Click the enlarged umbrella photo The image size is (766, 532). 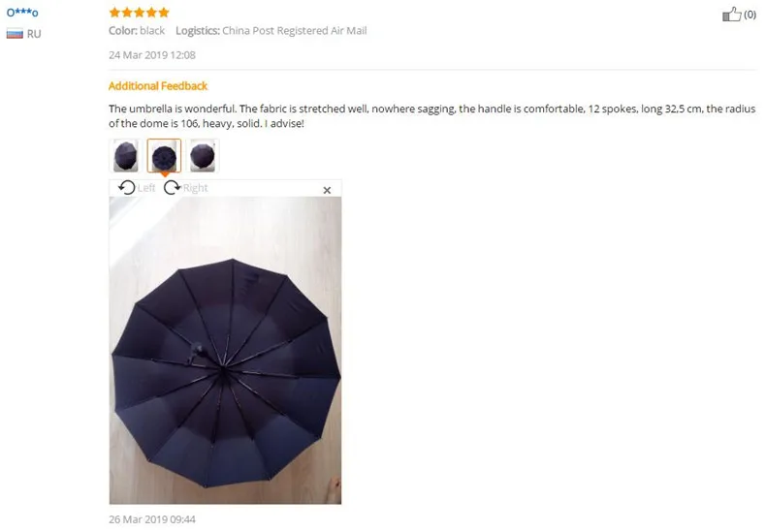coord(225,350)
